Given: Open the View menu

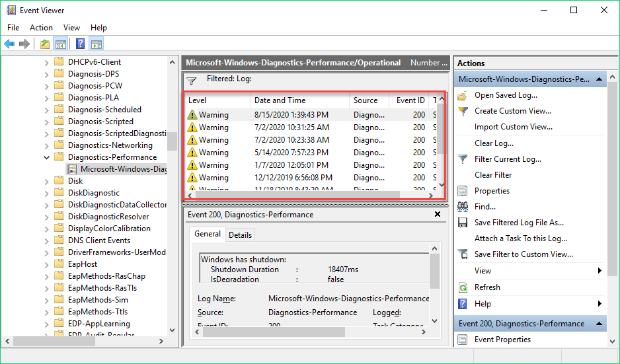Looking at the screenshot, I should coord(71,28).
